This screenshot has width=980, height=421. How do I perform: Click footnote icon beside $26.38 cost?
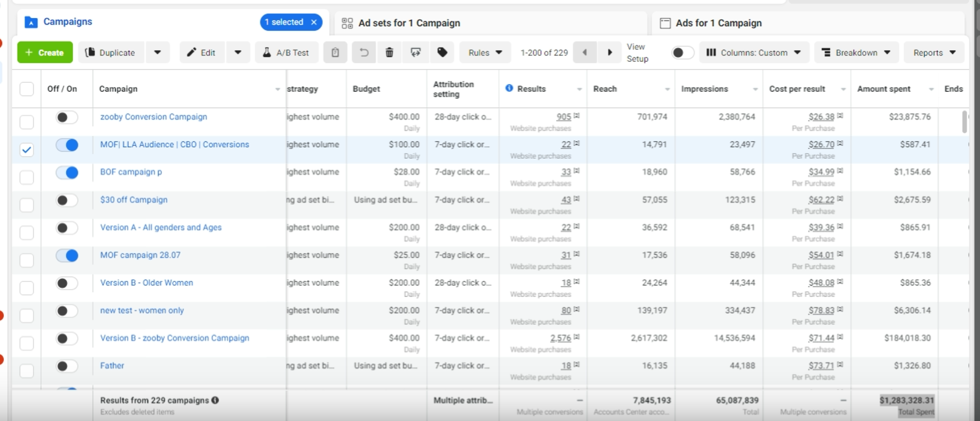coord(840,115)
